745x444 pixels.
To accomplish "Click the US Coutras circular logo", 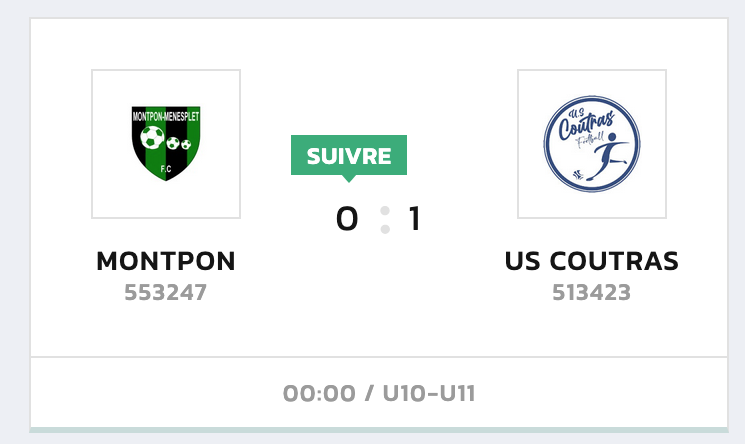I will pos(592,143).
